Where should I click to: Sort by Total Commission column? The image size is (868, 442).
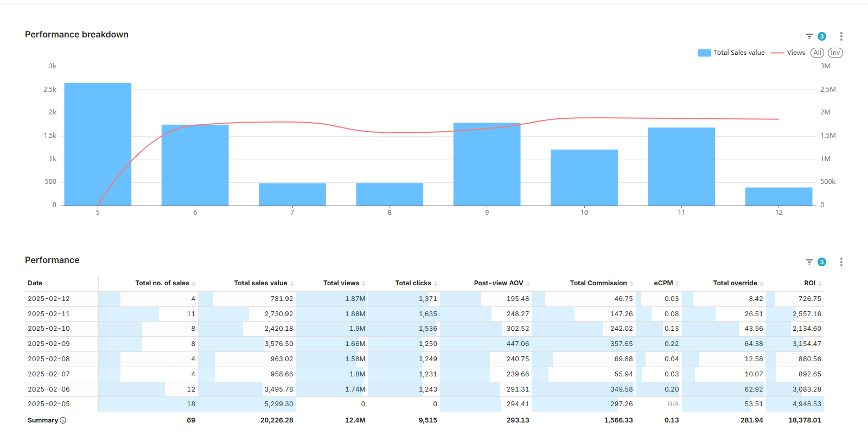pos(631,284)
